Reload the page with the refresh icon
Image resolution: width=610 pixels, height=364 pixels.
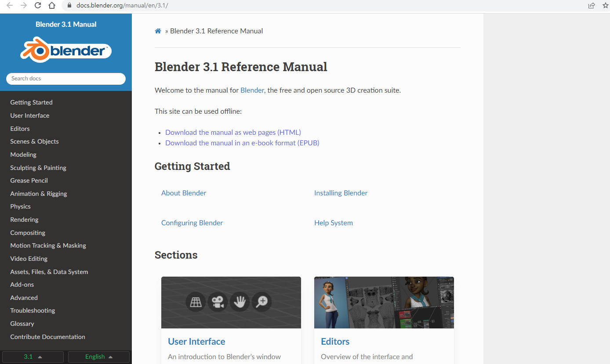(38, 5)
